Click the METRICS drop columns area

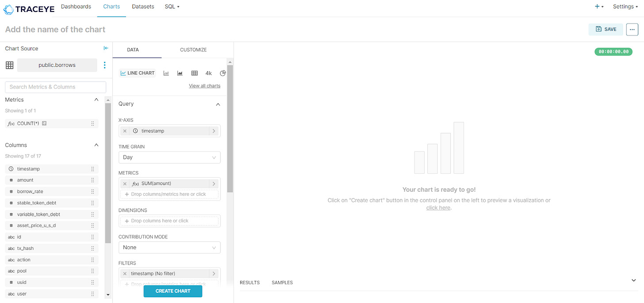click(169, 194)
